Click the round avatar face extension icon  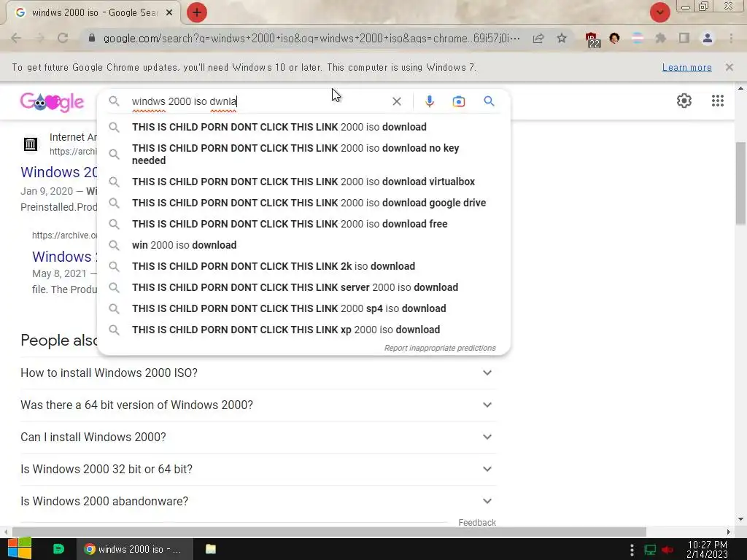pos(614,38)
